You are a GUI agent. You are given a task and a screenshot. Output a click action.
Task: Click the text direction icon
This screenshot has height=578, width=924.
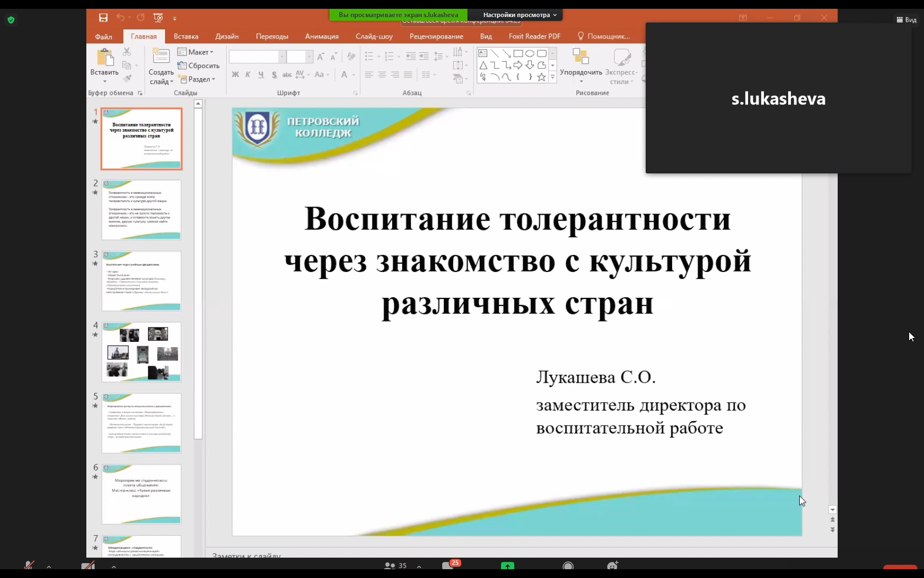point(458,52)
